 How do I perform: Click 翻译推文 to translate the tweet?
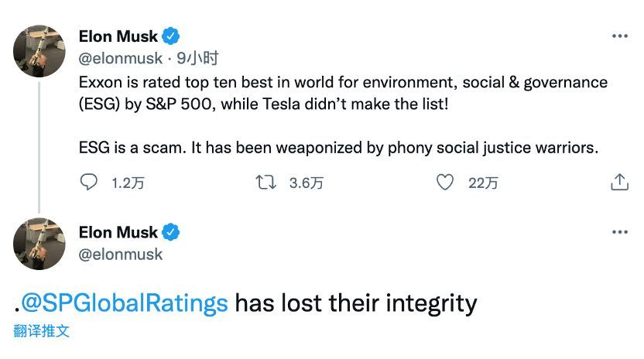[x=41, y=331]
